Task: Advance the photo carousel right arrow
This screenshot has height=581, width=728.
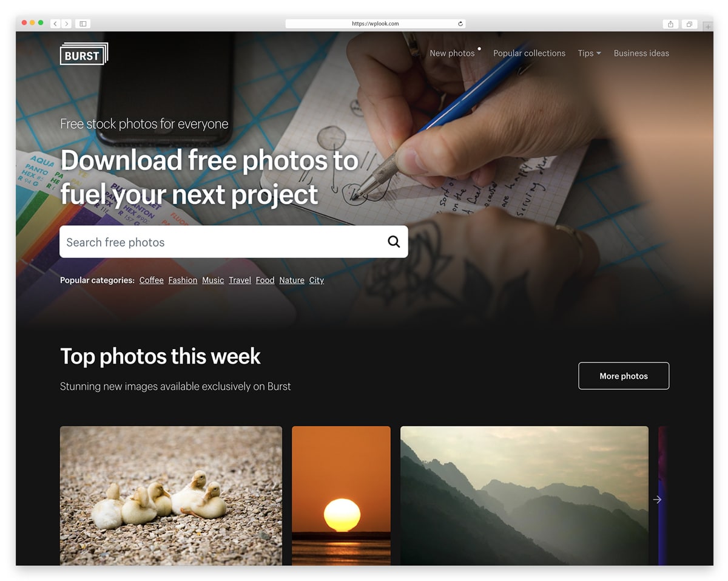Action: 657,499
